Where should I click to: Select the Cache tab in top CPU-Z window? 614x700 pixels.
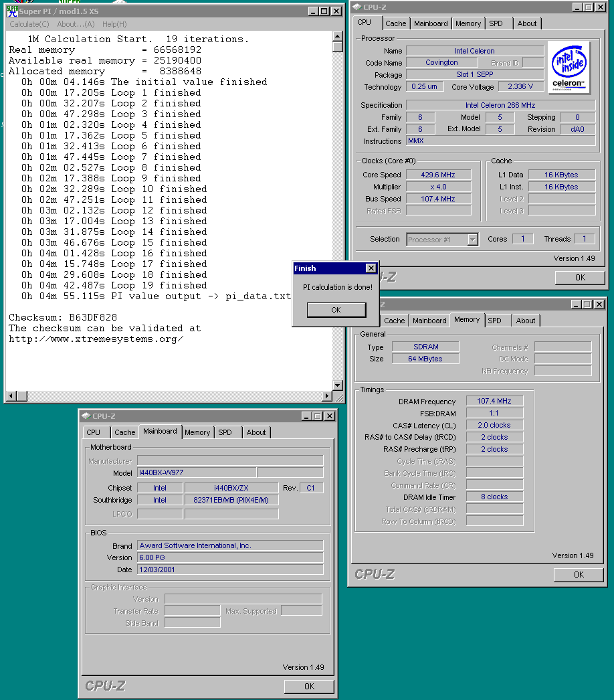396,23
